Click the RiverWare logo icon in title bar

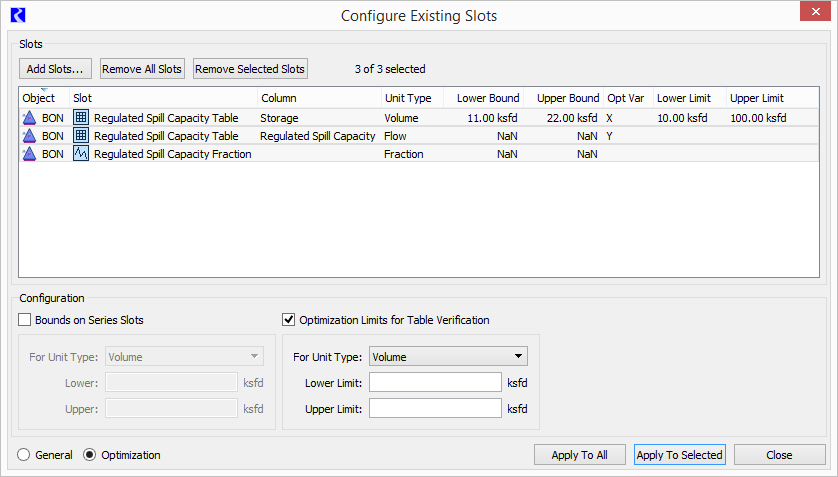click(x=18, y=15)
